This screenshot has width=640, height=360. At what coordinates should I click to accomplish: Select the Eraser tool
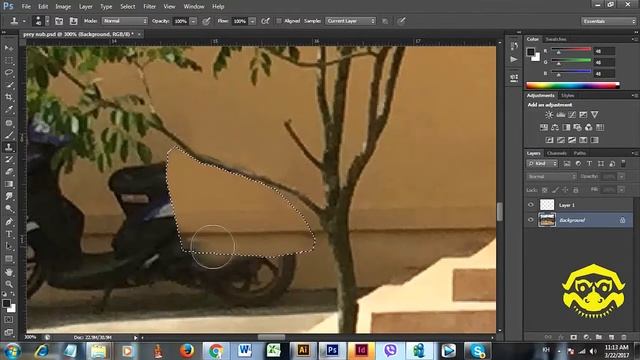pos(9,172)
